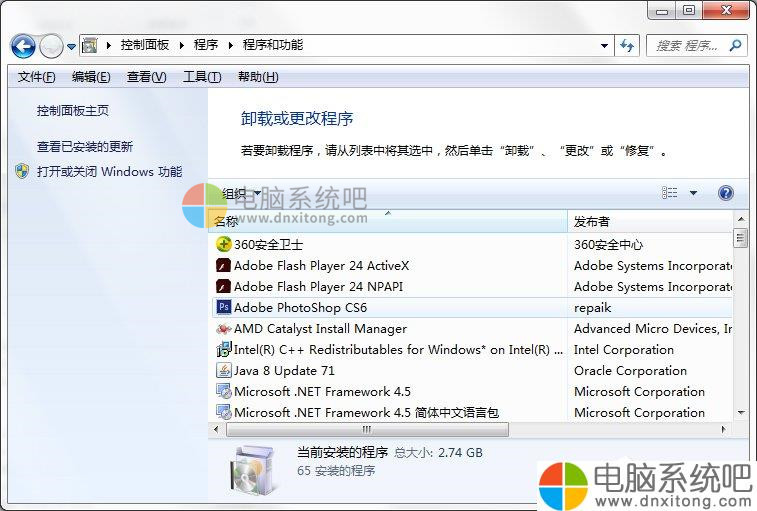Maximize the Programs and Features window
Viewport: 757px width, 511px height.
[689, 10]
